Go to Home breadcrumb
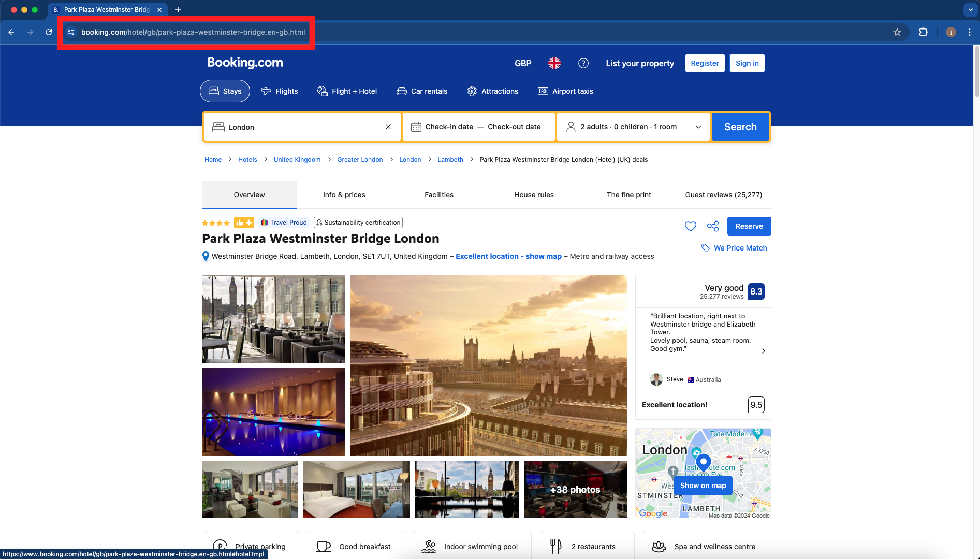The height and width of the screenshot is (559, 980). (x=213, y=160)
